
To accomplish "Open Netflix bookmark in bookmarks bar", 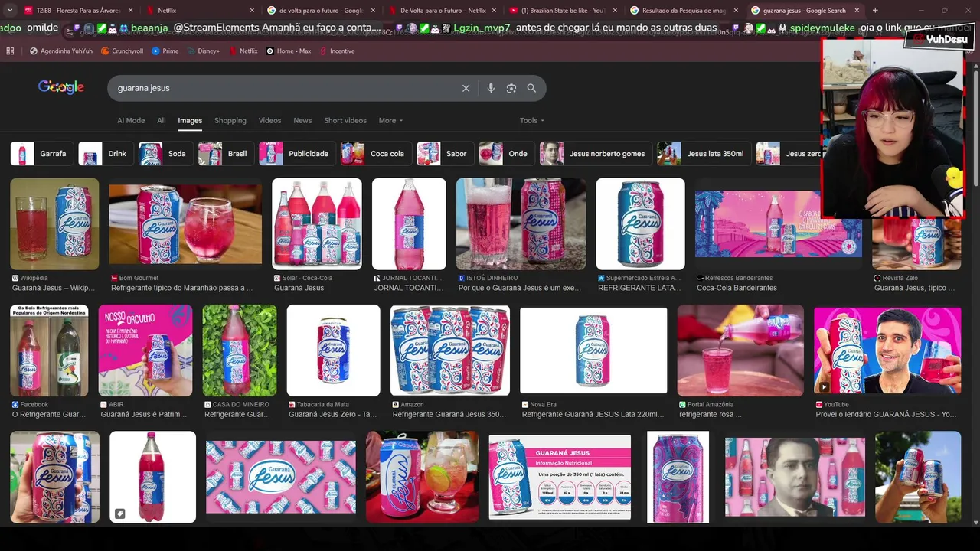I will [x=243, y=51].
